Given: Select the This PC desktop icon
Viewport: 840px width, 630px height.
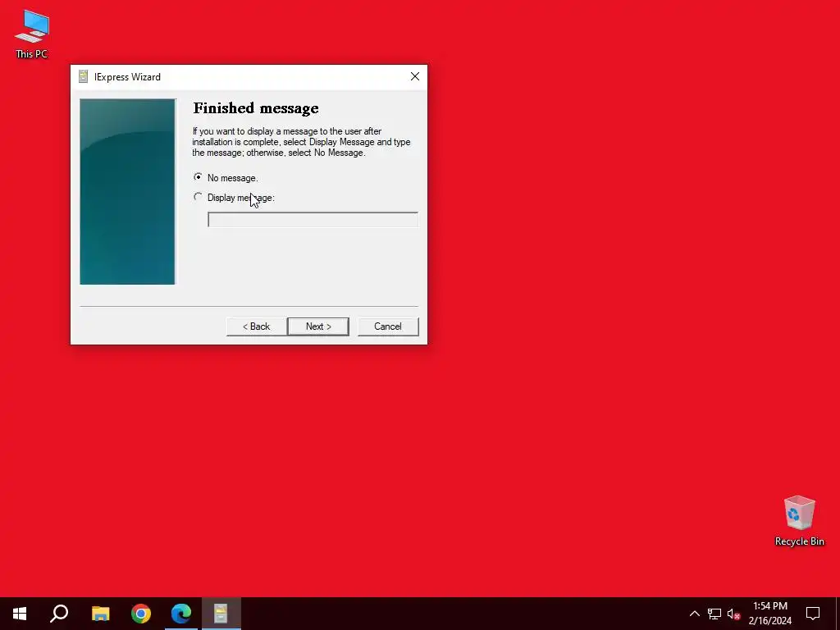Looking at the screenshot, I should point(32,34).
